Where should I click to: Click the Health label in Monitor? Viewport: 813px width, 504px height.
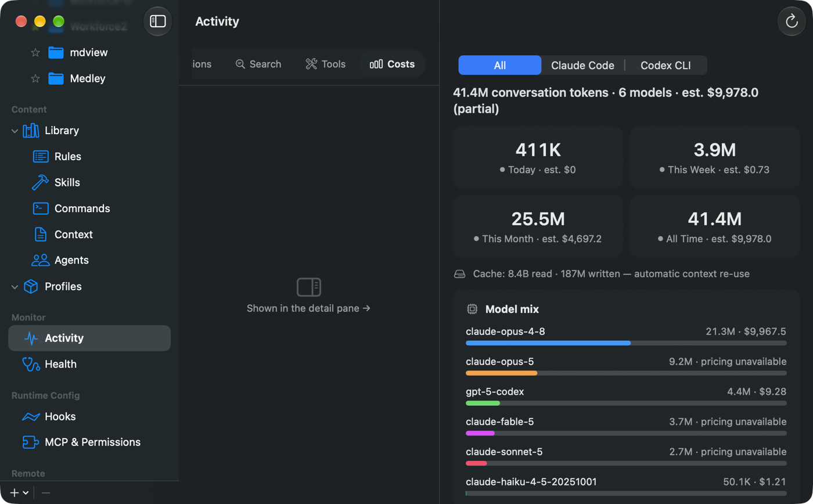point(60,364)
